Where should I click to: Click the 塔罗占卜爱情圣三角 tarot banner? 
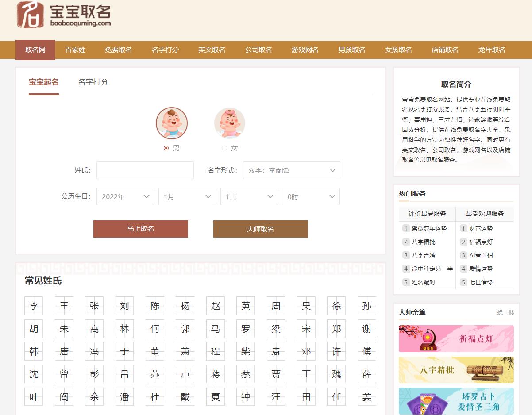tap(456, 400)
